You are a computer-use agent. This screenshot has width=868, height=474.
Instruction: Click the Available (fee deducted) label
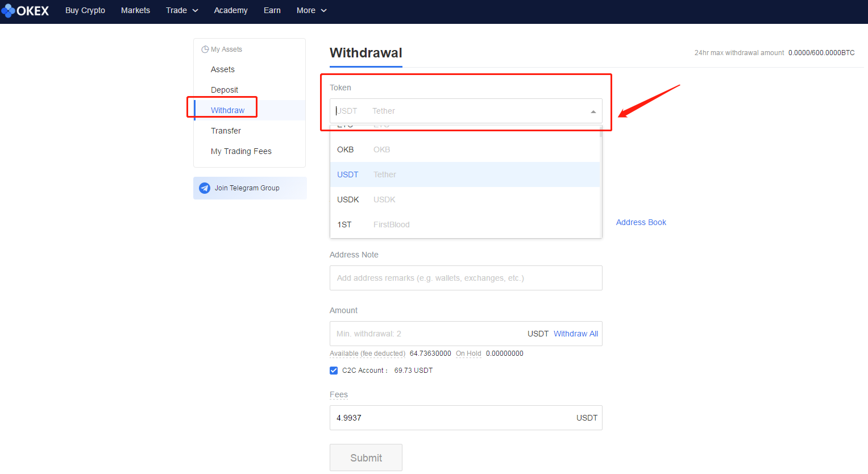tap(367, 354)
